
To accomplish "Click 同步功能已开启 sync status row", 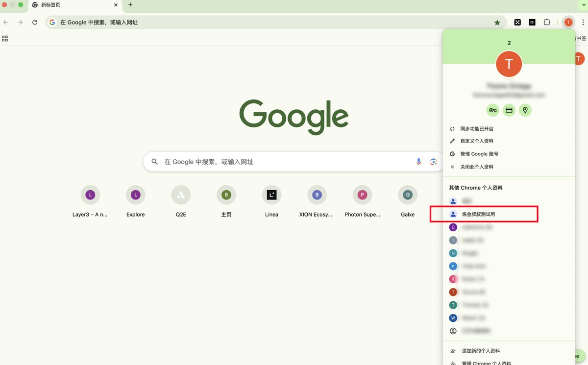I will (x=509, y=129).
